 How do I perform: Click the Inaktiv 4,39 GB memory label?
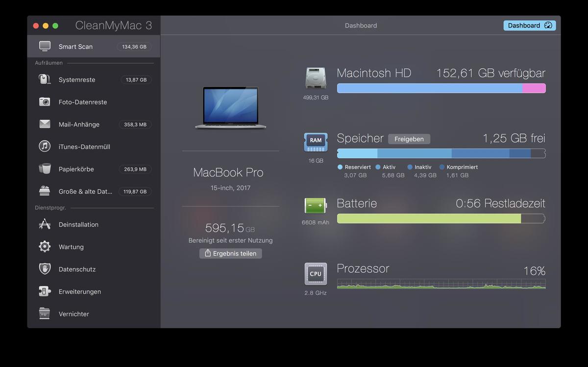tap(422, 171)
